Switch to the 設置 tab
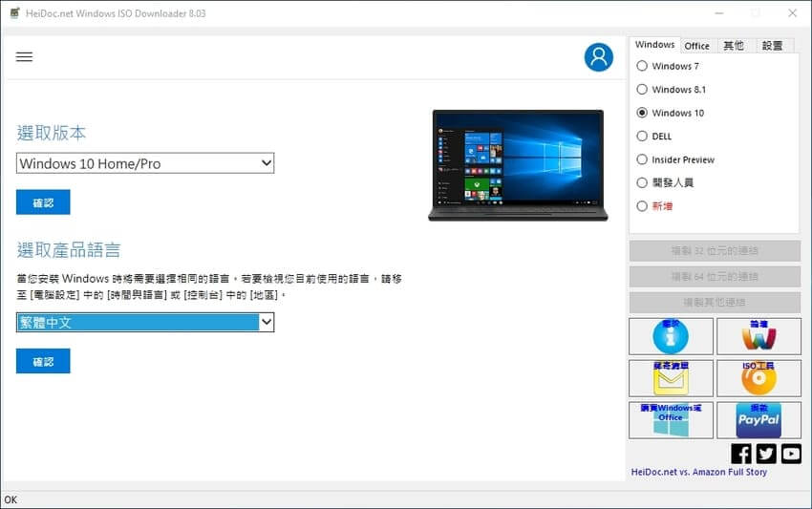 (x=772, y=46)
